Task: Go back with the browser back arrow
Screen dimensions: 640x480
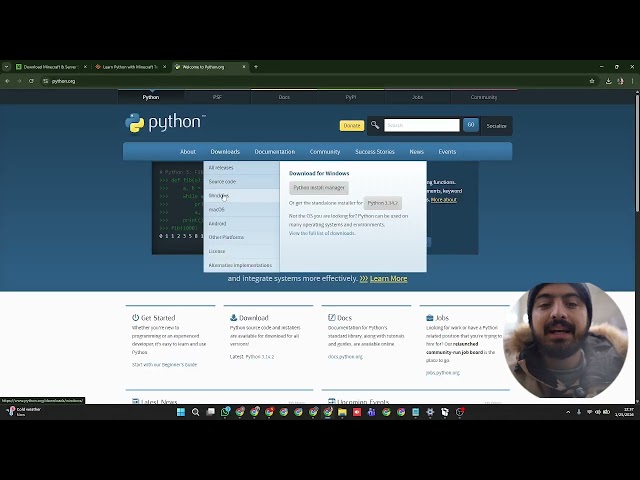Action: tap(7, 81)
